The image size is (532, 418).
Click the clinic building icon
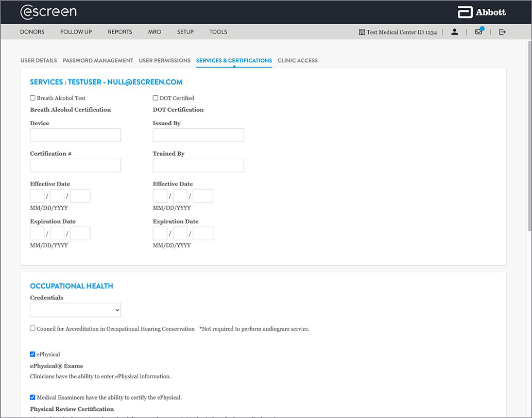[x=362, y=32]
